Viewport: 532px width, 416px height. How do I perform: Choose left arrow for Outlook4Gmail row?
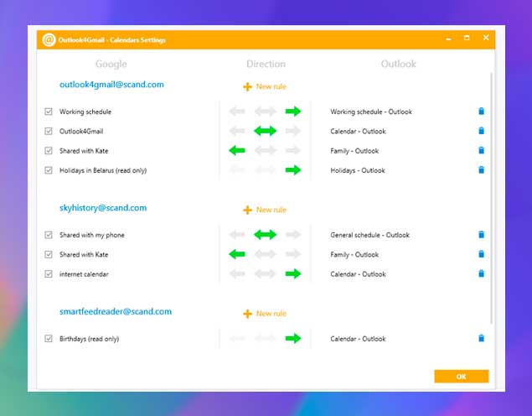point(237,131)
